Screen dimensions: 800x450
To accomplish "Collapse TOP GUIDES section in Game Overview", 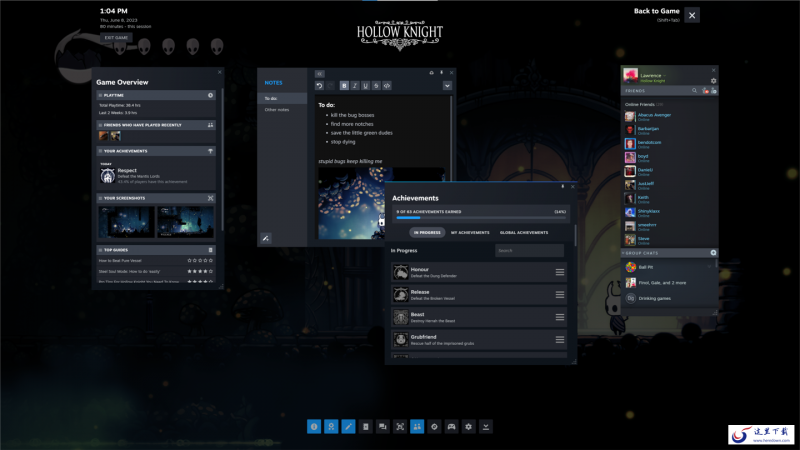I will (101, 250).
